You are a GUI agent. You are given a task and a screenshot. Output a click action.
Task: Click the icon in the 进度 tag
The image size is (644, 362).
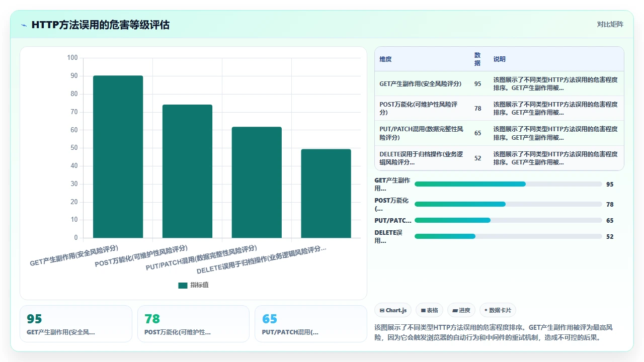point(455,311)
